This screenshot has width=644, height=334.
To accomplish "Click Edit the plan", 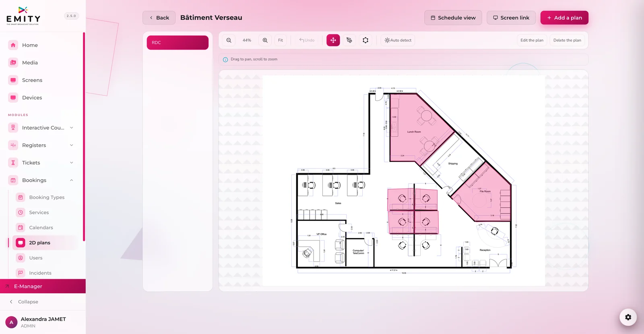I will tap(532, 40).
